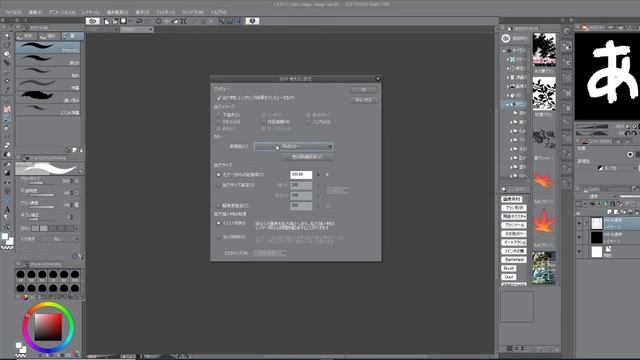Click the main drawing color swatch
Viewport: 640px width, 360px height.
pos(5,237)
